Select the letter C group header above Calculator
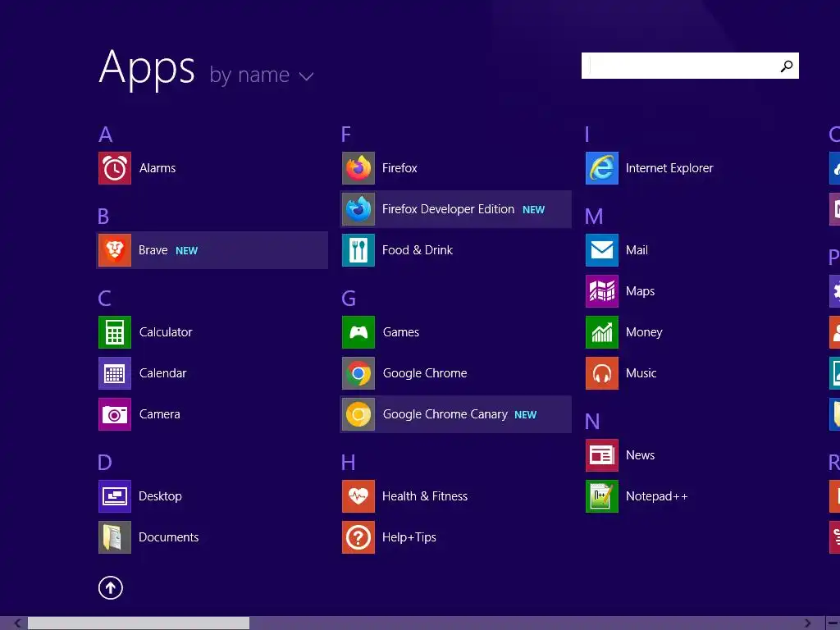This screenshot has width=840, height=630. tap(104, 299)
